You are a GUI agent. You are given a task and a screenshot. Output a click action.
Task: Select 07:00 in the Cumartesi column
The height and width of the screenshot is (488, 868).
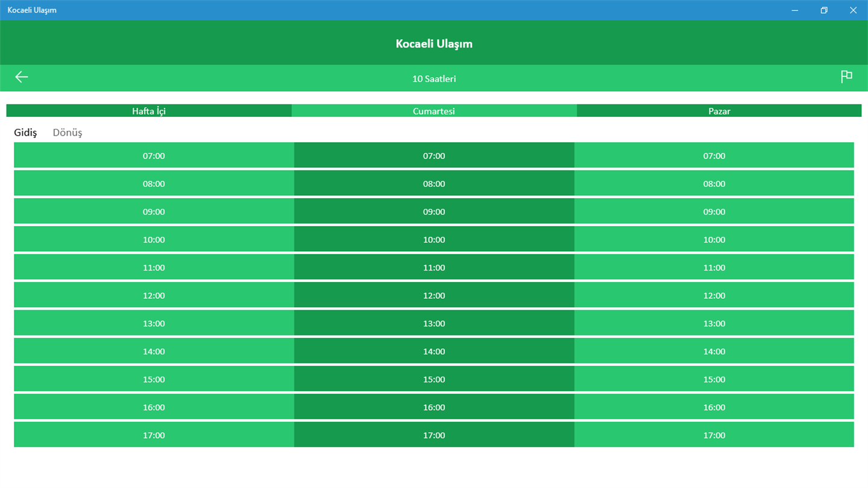434,155
